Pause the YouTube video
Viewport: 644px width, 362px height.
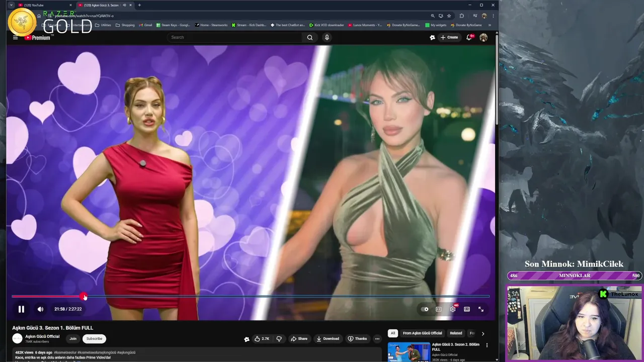21,309
